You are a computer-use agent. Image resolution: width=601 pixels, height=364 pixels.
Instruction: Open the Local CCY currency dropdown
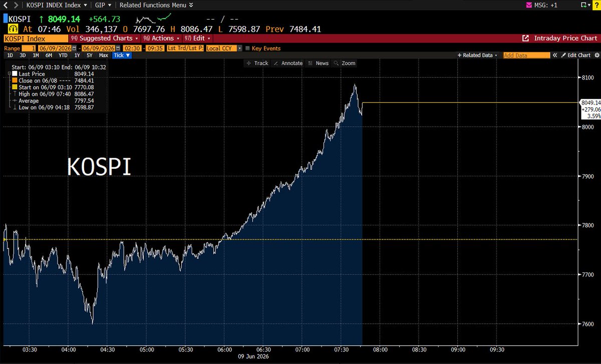coord(224,48)
